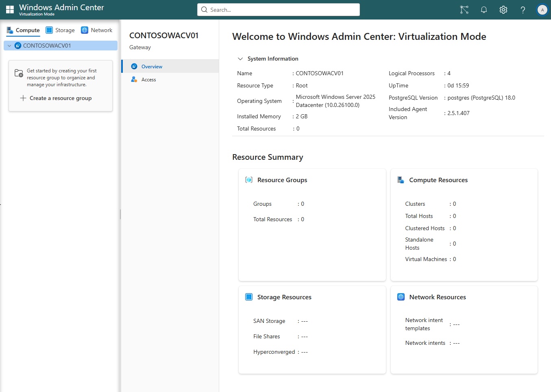The height and width of the screenshot is (392, 551).
Task: Click in the Search box
Action: click(279, 10)
